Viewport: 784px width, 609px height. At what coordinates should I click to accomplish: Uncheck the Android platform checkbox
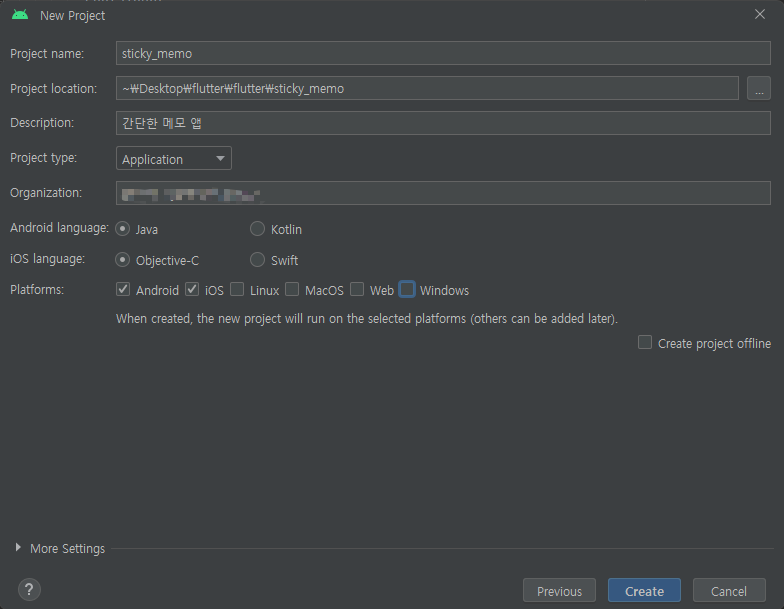pyautogui.click(x=123, y=290)
